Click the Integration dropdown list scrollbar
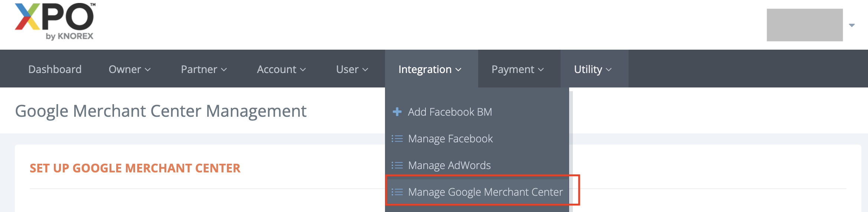 [571, 148]
